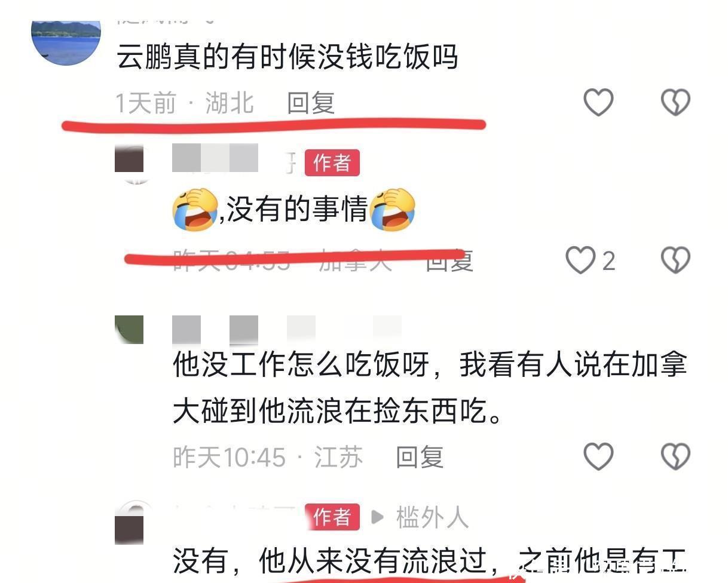This screenshot has height=583, width=728.
Task: Dislike the Jiangsu user's comment
Action: coord(675,457)
